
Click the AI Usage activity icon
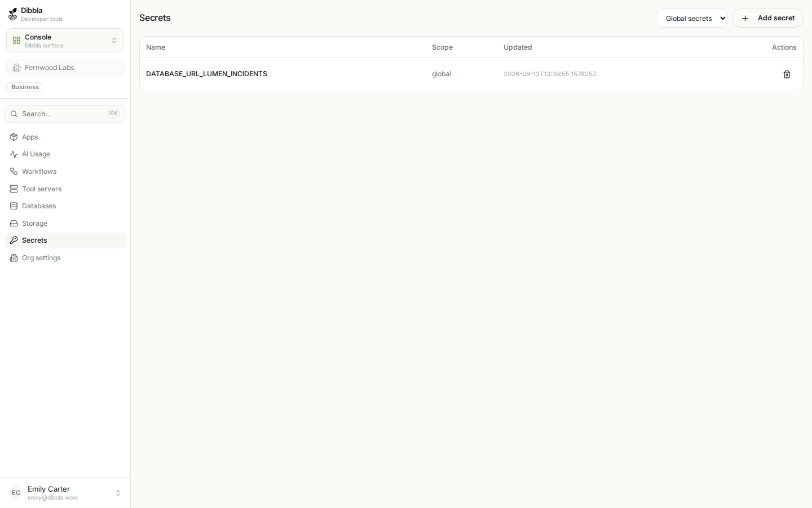[x=14, y=154]
